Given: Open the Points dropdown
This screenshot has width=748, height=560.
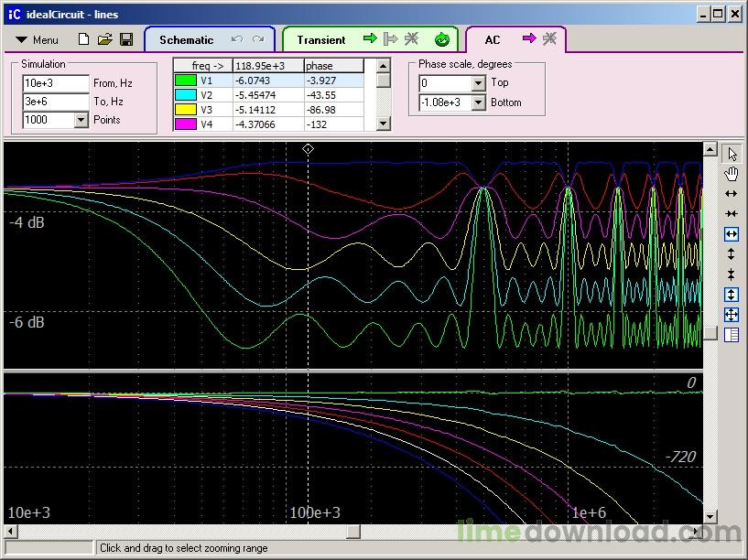Looking at the screenshot, I should click(81, 120).
